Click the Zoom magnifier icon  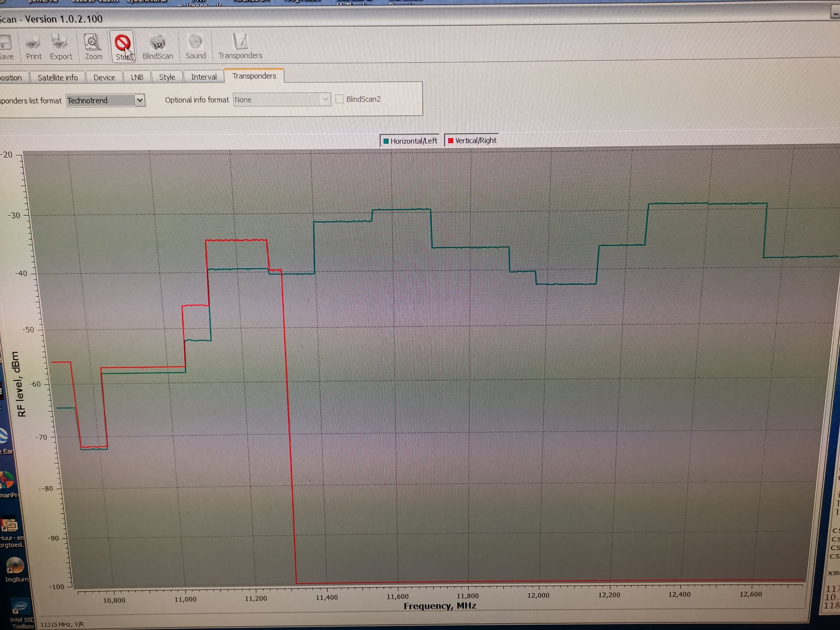[93, 47]
